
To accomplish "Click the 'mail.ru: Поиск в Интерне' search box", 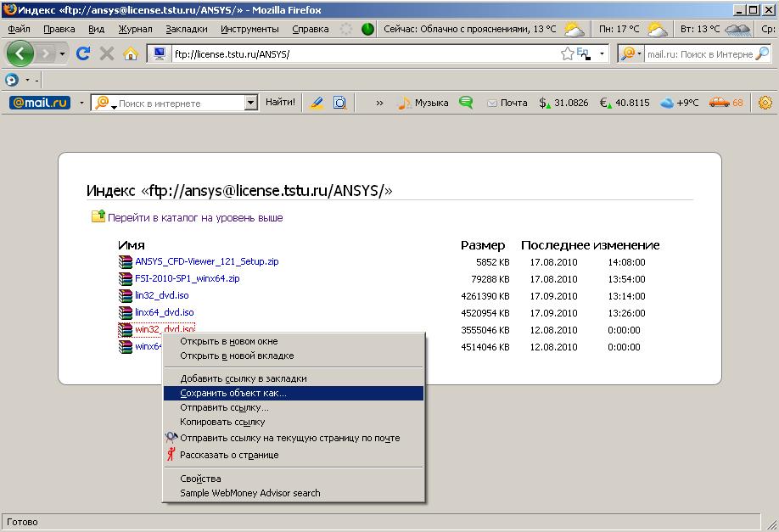I will [x=699, y=54].
